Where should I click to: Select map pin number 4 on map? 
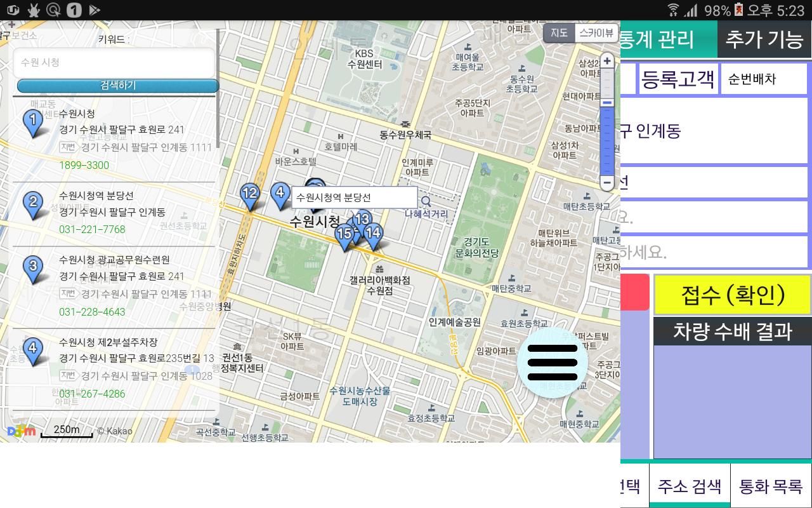pos(280,195)
